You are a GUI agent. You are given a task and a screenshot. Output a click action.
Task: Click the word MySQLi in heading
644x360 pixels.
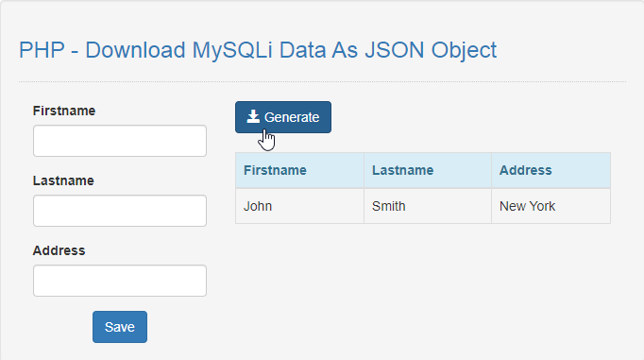tap(232, 51)
